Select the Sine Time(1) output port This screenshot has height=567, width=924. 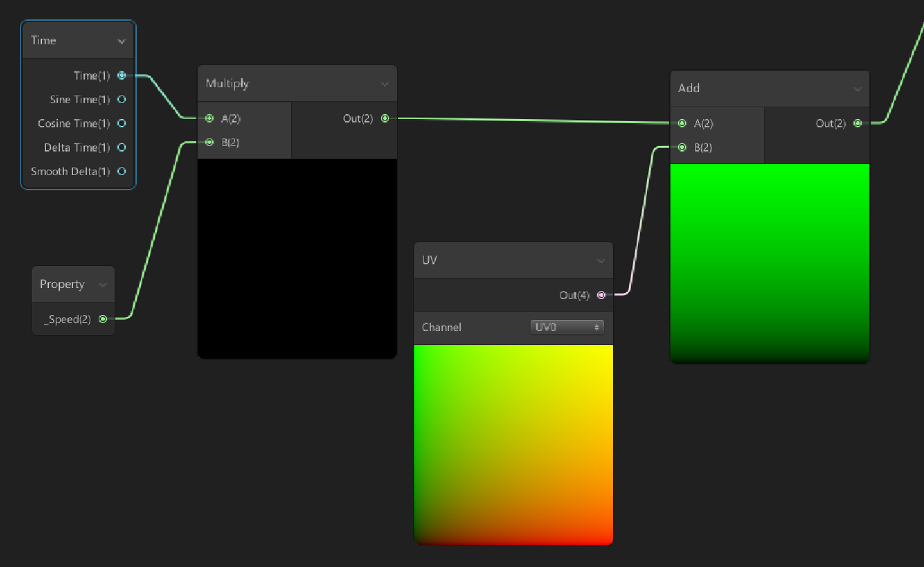pos(122,100)
